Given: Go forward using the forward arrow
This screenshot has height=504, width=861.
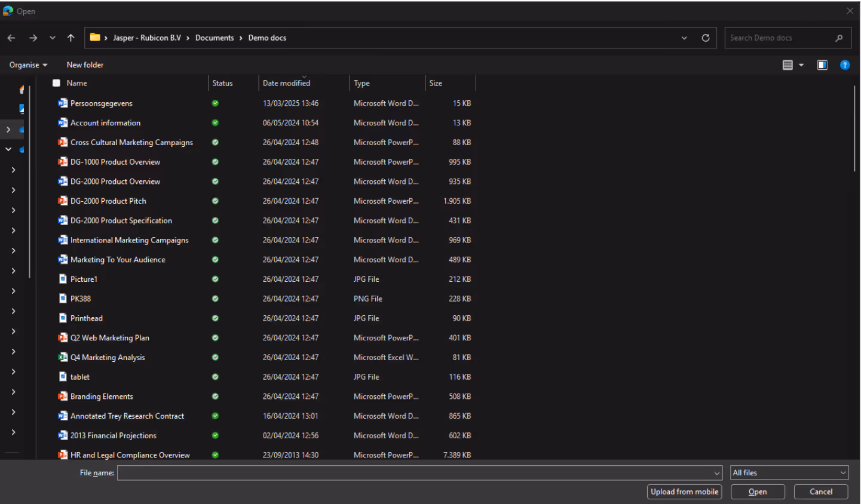Looking at the screenshot, I should click(33, 38).
